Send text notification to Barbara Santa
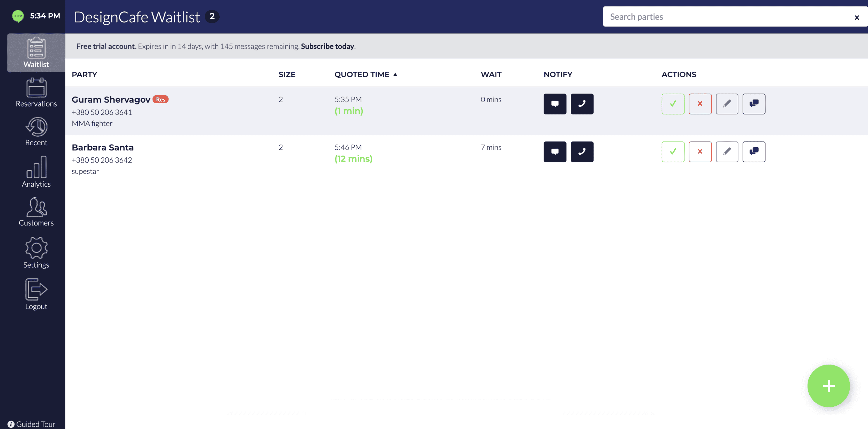868x429 pixels. [555, 152]
